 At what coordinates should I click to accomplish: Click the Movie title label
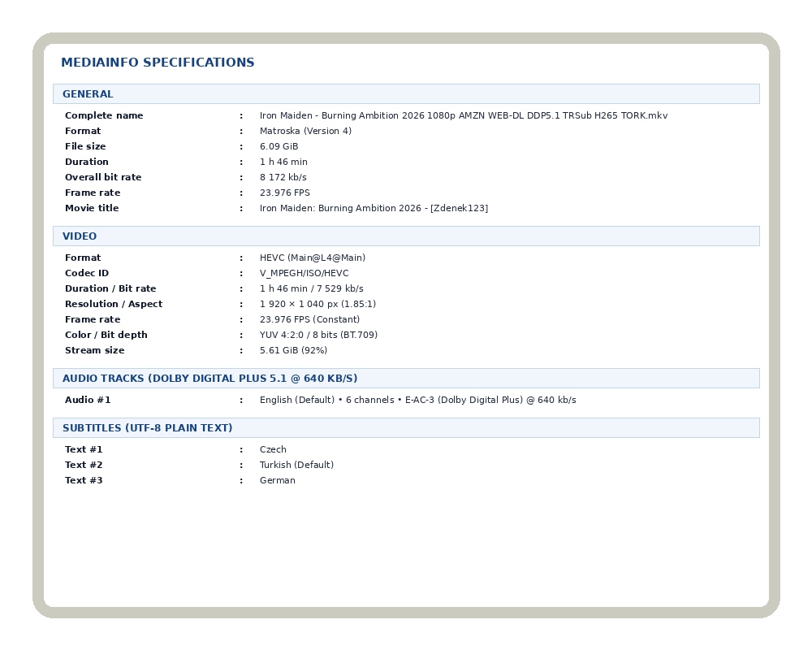click(x=92, y=208)
